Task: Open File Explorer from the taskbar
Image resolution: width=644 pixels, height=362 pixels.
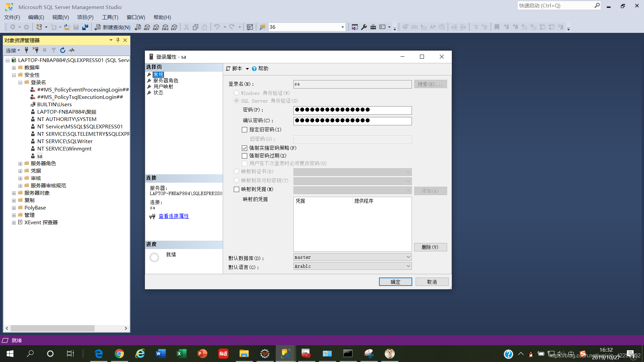Action: point(244,354)
